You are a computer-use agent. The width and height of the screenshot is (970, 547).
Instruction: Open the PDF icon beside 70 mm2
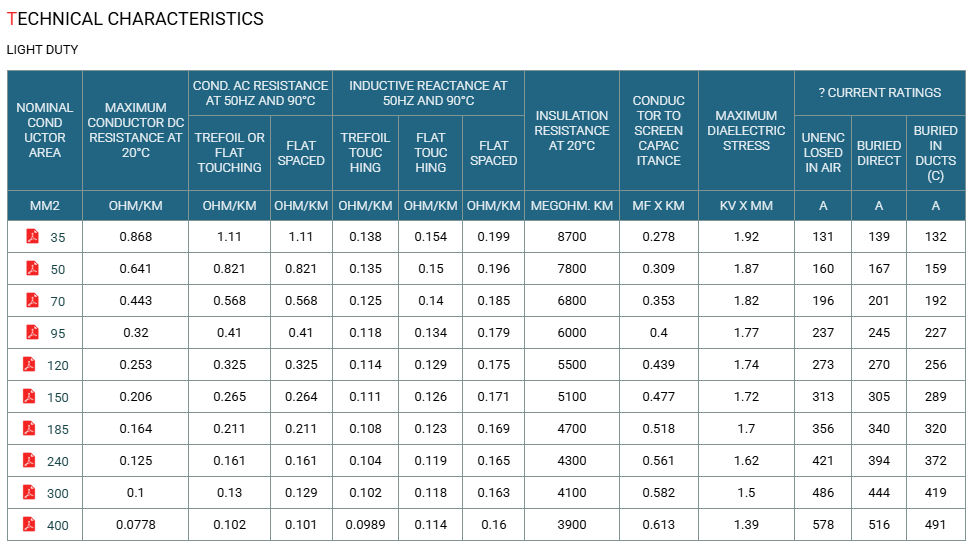(x=32, y=301)
